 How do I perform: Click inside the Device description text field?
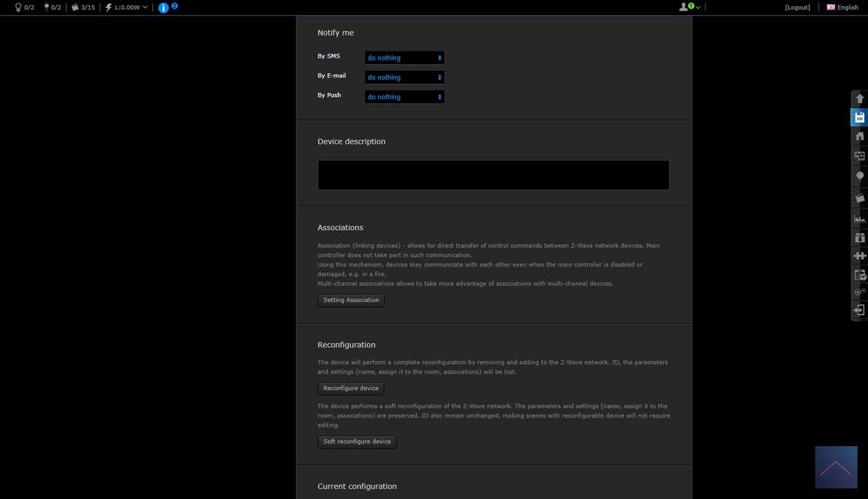[493, 175]
